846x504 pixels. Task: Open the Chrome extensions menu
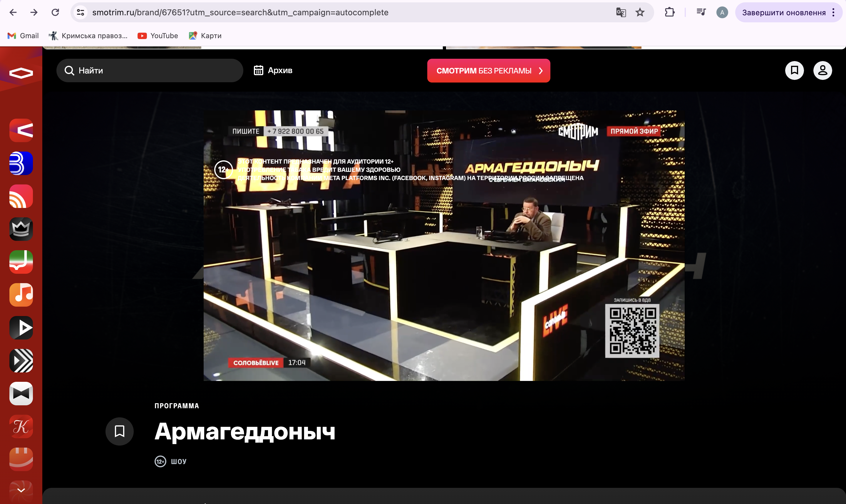tap(670, 13)
